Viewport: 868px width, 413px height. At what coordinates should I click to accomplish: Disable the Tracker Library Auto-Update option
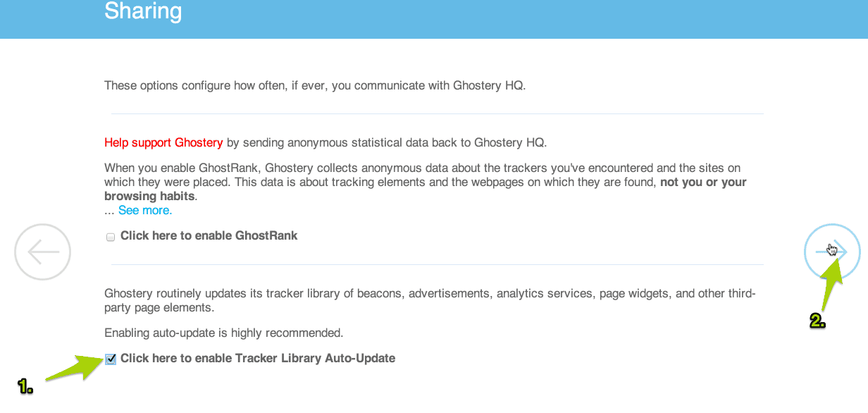click(111, 359)
